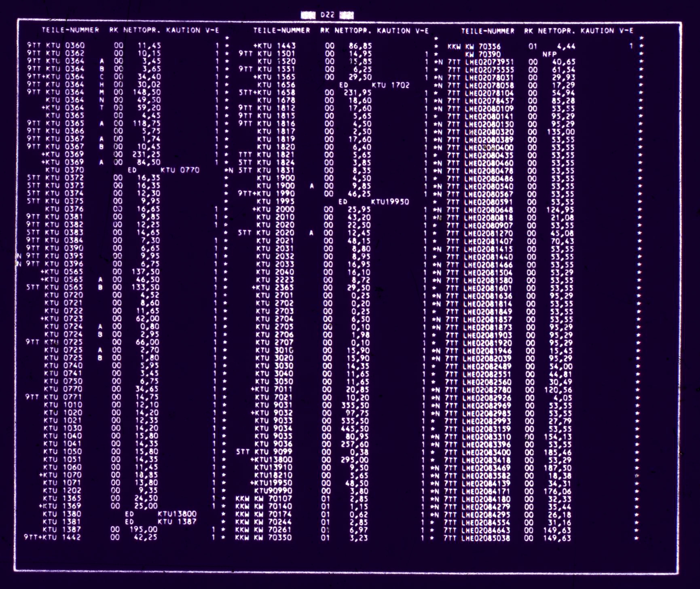The image size is (700, 589).
Task: Select part number KTU 1365
Action: tap(63, 498)
